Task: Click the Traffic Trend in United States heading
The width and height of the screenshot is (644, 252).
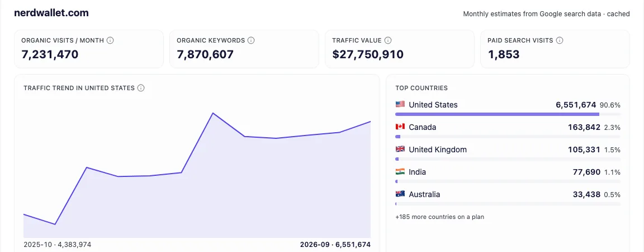Action: [x=79, y=88]
